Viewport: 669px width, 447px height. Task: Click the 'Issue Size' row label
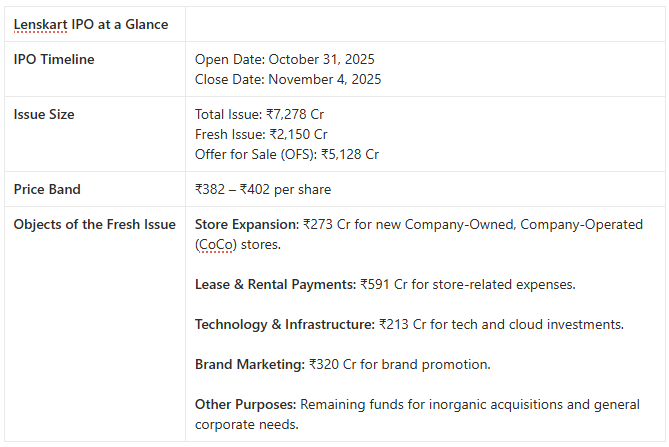tap(44, 115)
